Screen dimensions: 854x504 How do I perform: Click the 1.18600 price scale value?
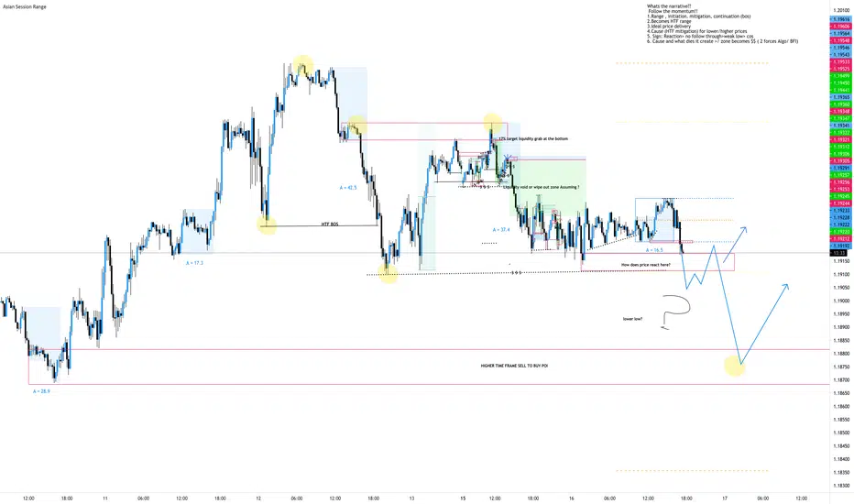pos(843,407)
